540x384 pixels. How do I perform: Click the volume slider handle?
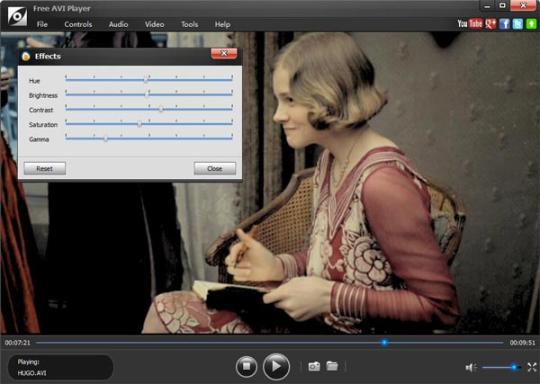514,367
